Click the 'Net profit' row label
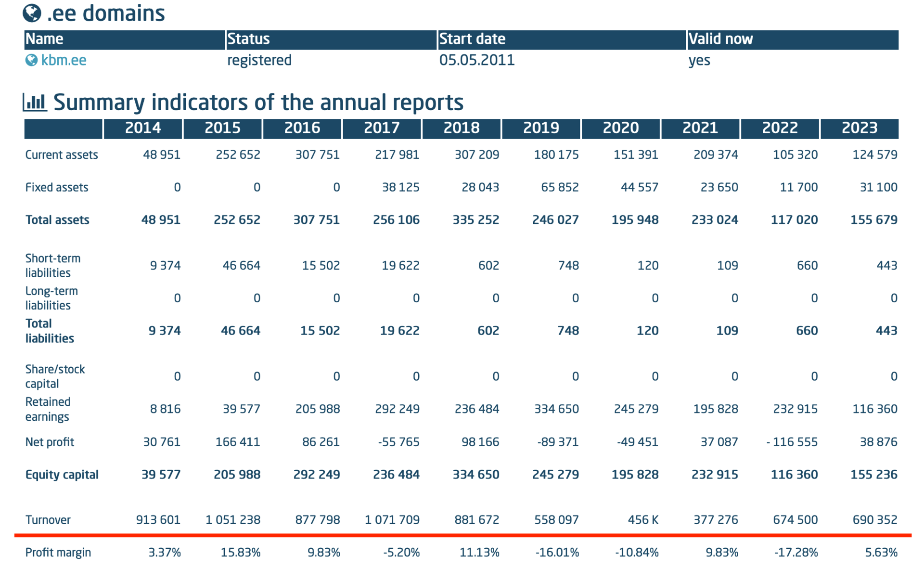 pyautogui.click(x=50, y=442)
